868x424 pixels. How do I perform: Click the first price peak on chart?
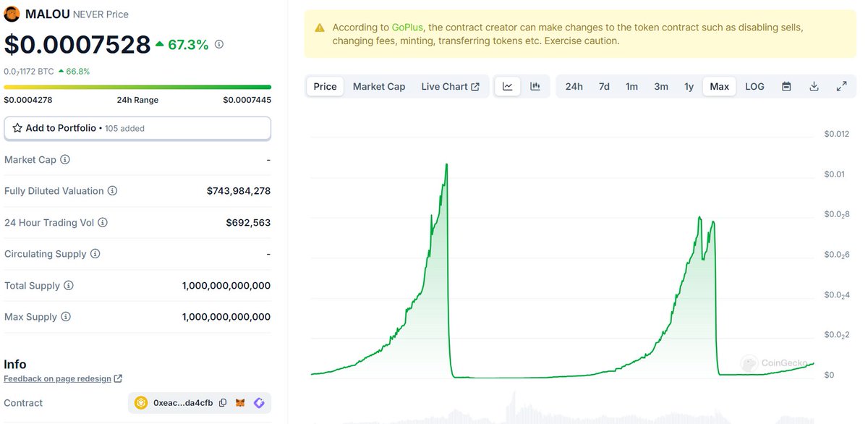[x=446, y=165]
